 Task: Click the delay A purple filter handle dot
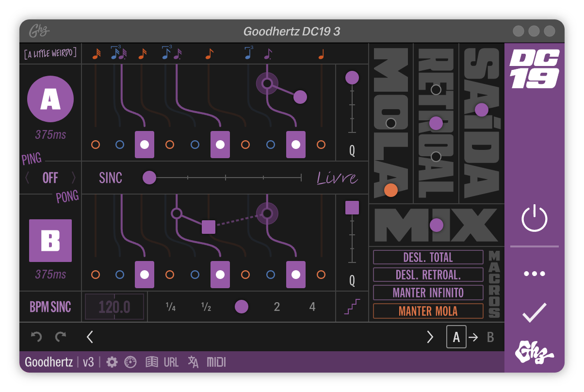pos(300,97)
